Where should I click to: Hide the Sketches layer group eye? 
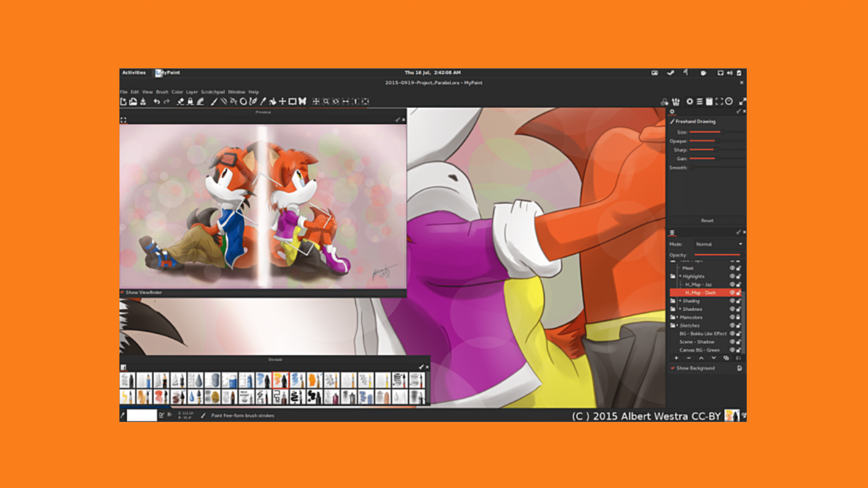pos(732,325)
